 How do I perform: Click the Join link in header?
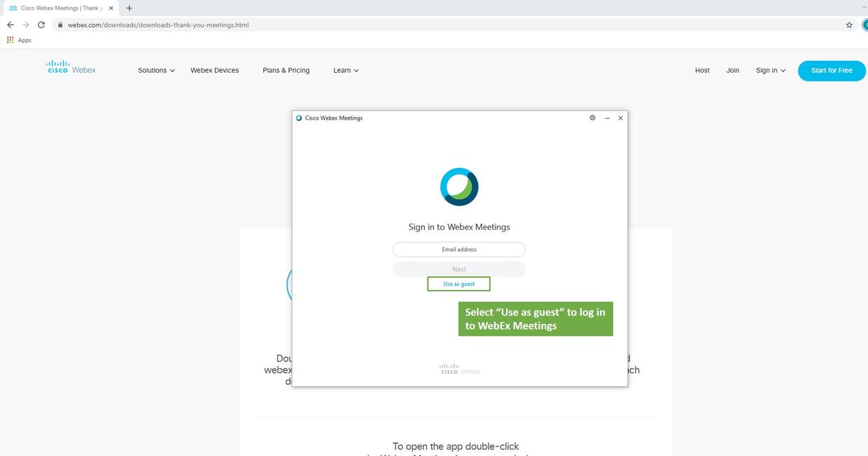(x=732, y=71)
